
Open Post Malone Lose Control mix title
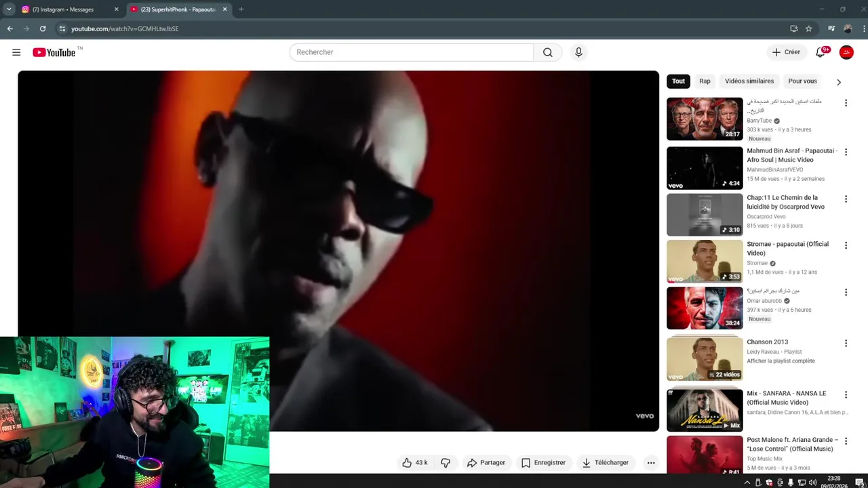(x=792, y=444)
